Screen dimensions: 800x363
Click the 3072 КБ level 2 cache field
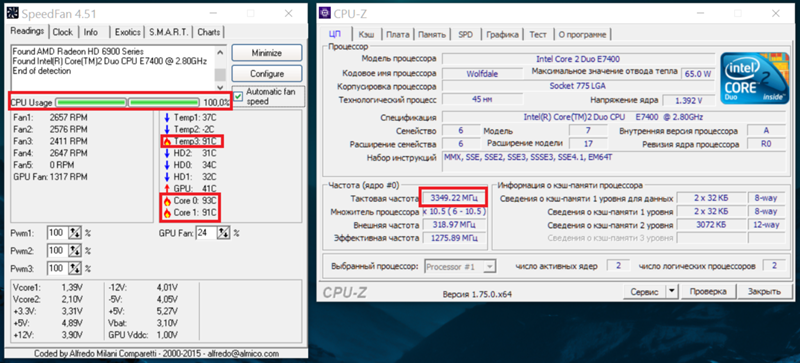point(711,225)
